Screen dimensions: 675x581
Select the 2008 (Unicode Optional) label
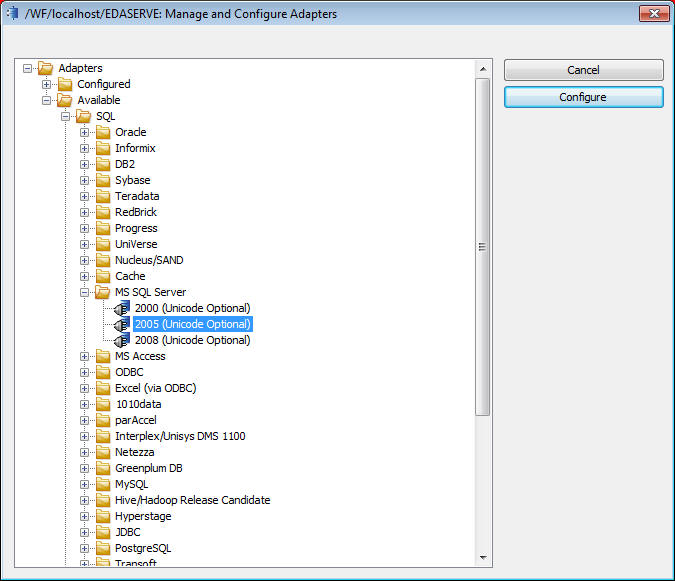[192, 340]
